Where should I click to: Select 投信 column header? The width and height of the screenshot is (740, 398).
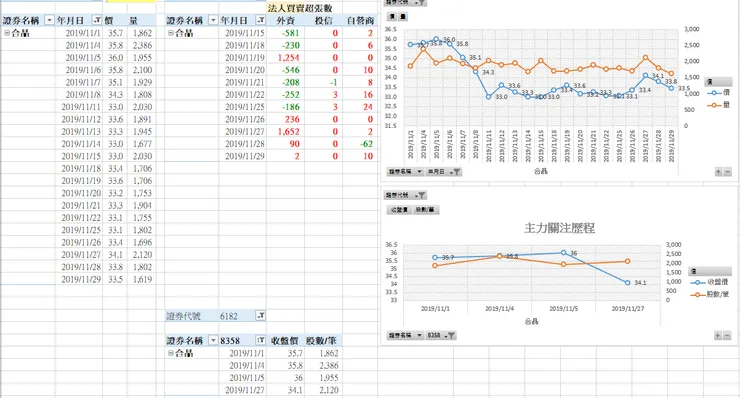coord(324,20)
